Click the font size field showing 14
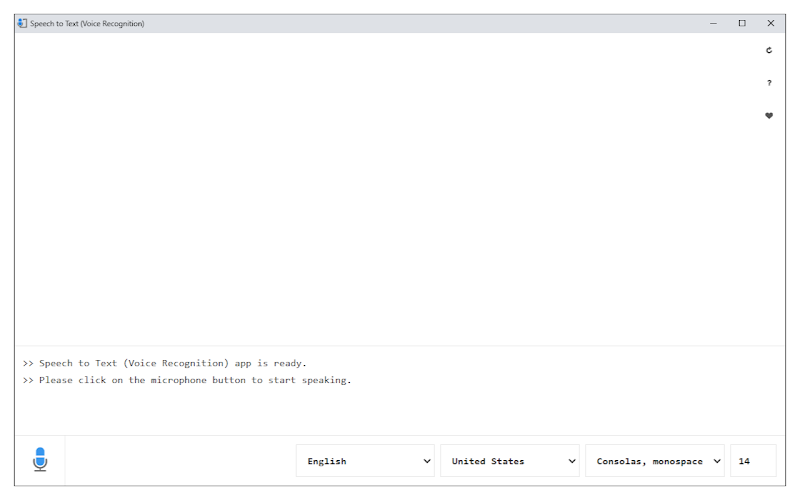800x500 pixels. [x=753, y=461]
